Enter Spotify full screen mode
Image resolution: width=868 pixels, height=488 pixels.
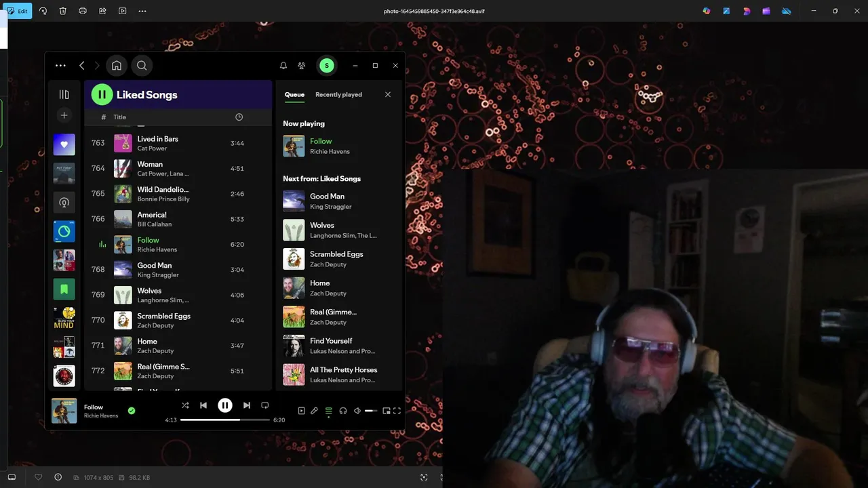[x=397, y=411]
